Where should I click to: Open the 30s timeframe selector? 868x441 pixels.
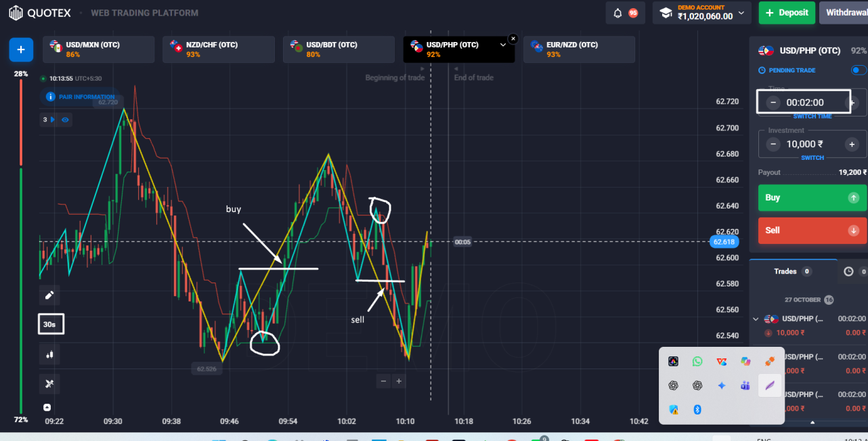tap(50, 324)
